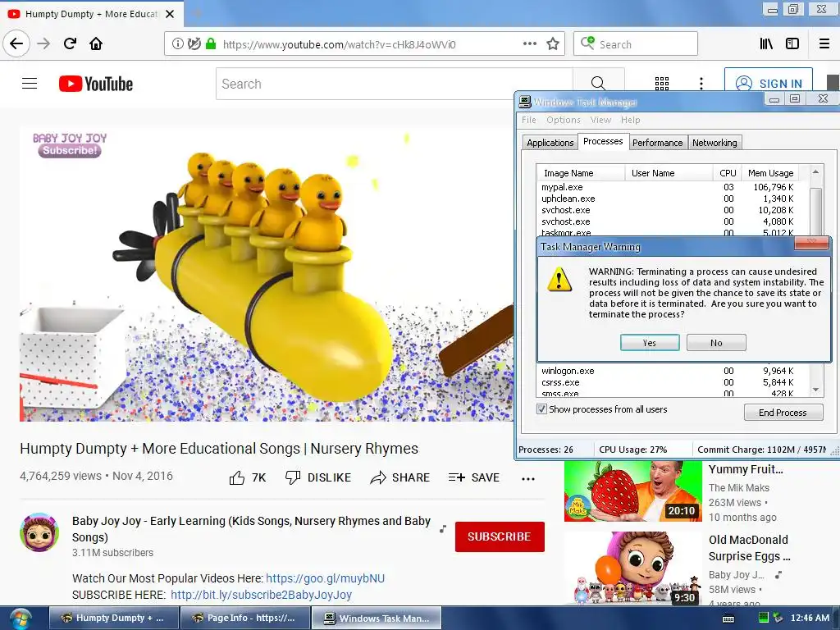Sort processes by User Name column
The width and height of the screenshot is (840, 630).
click(x=669, y=173)
